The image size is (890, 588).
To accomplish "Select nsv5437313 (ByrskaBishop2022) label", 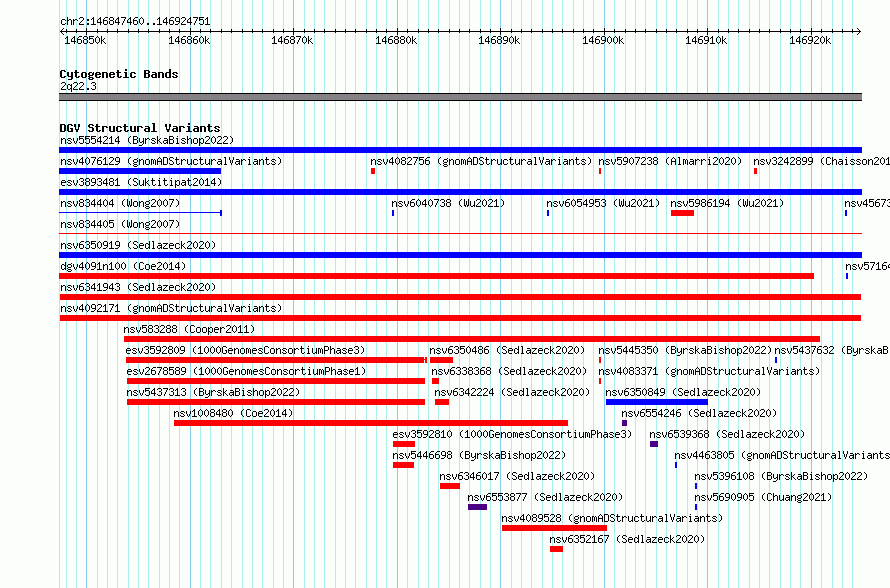I will pyautogui.click(x=213, y=392).
